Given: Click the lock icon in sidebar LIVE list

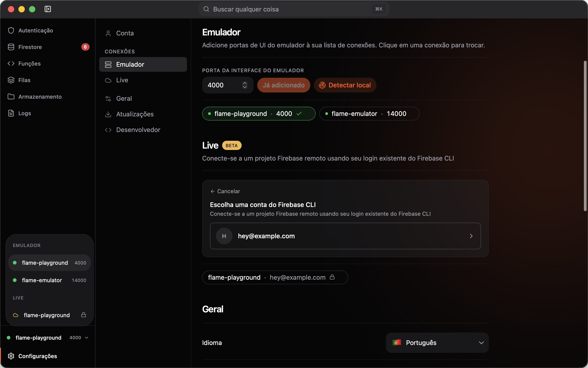Looking at the screenshot, I should pyautogui.click(x=84, y=315).
